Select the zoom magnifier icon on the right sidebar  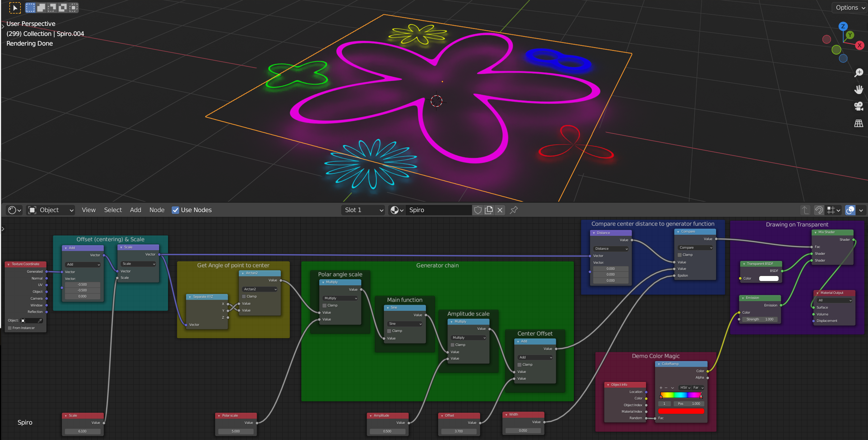point(859,72)
